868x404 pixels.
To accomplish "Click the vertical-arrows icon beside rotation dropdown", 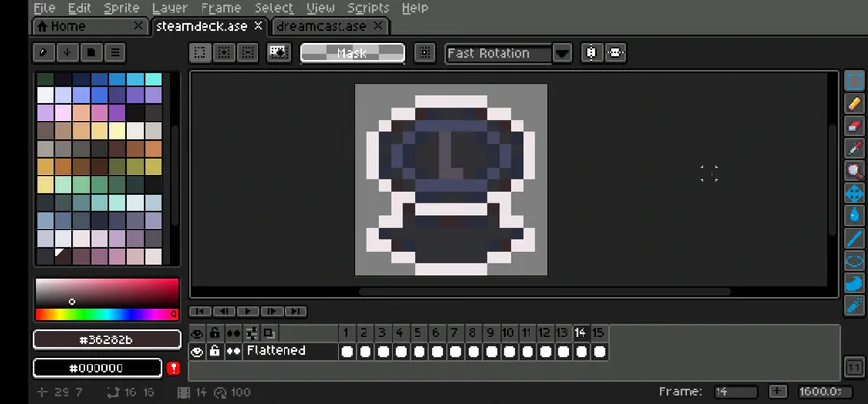I will pos(592,53).
